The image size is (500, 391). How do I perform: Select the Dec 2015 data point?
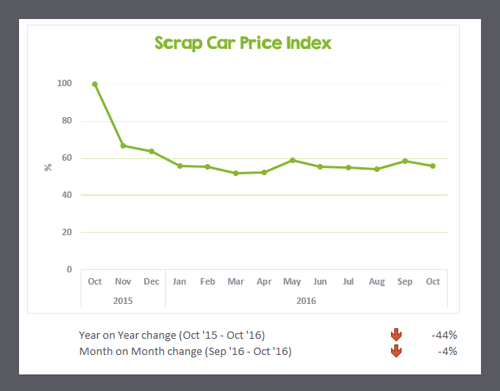point(151,151)
